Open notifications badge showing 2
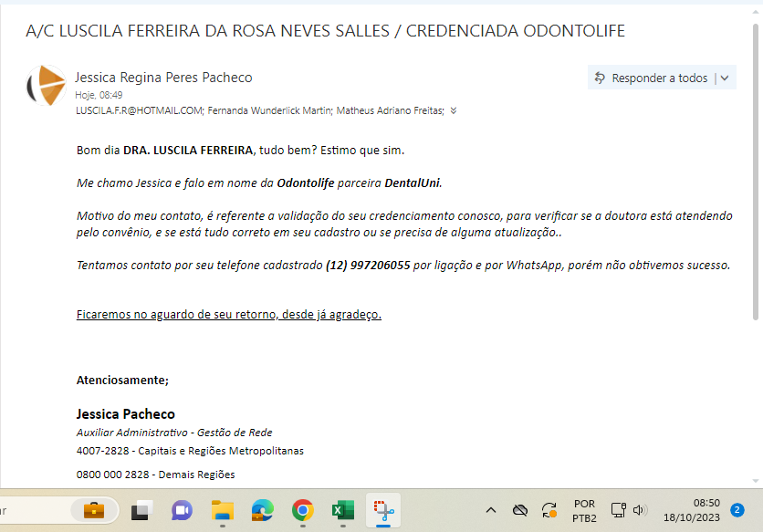This screenshot has width=763, height=532. click(737, 510)
